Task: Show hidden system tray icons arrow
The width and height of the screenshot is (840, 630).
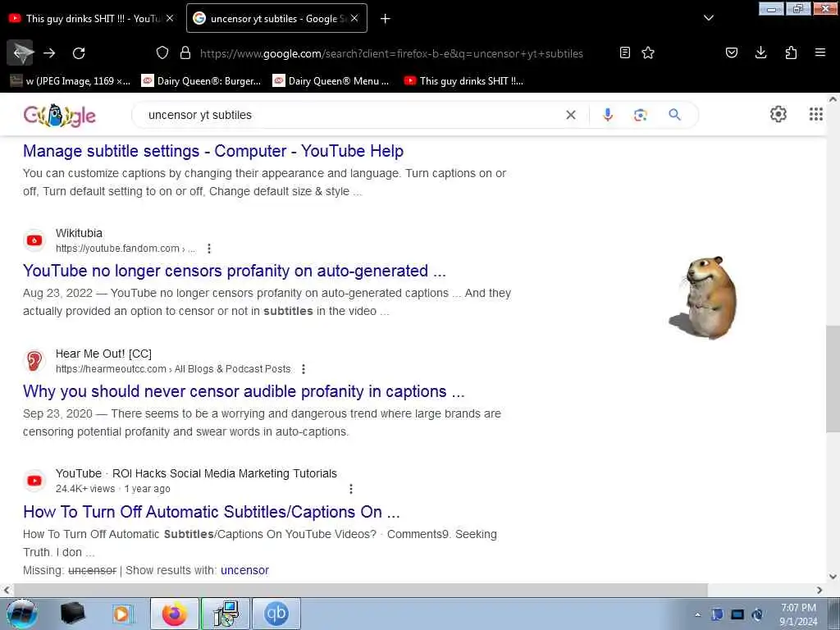Action: 697,615
